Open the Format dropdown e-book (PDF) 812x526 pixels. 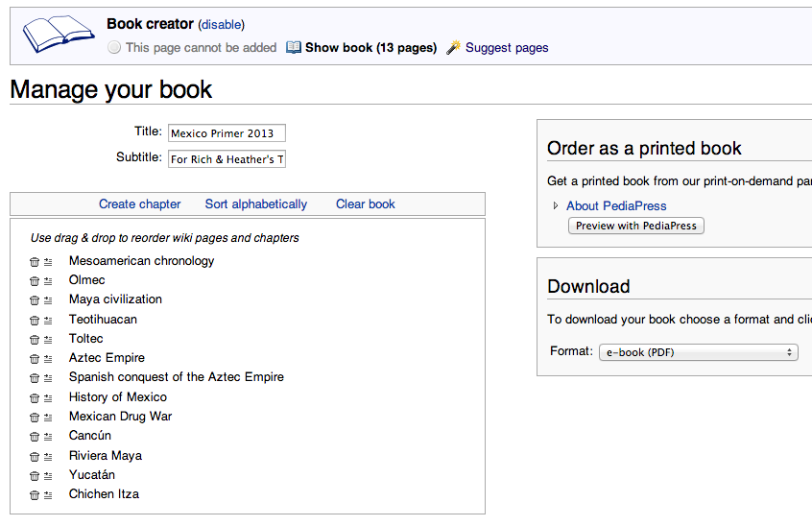coord(699,352)
